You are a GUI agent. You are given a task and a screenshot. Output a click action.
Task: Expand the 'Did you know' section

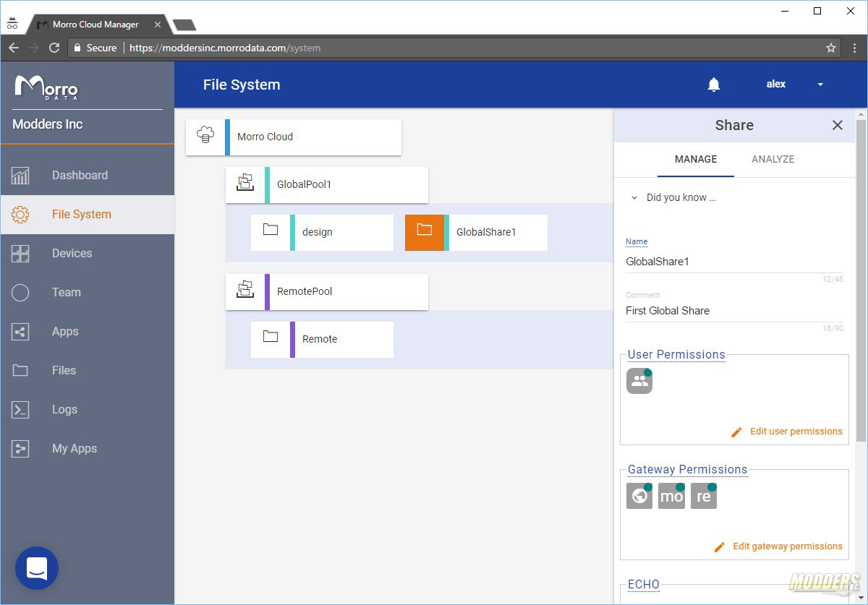[673, 197]
